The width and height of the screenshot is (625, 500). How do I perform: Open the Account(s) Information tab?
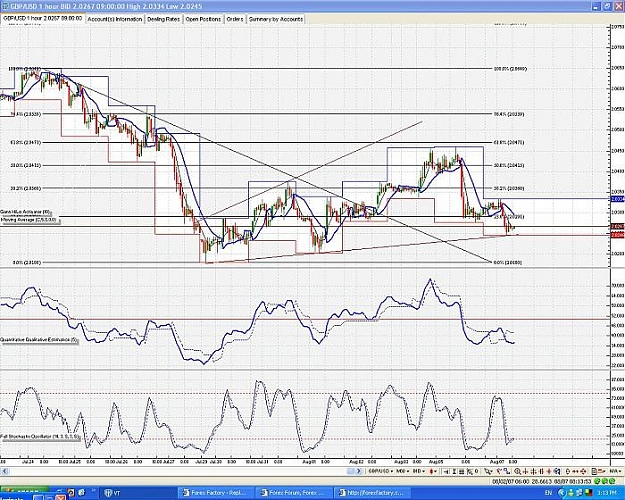click(x=115, y=19)
